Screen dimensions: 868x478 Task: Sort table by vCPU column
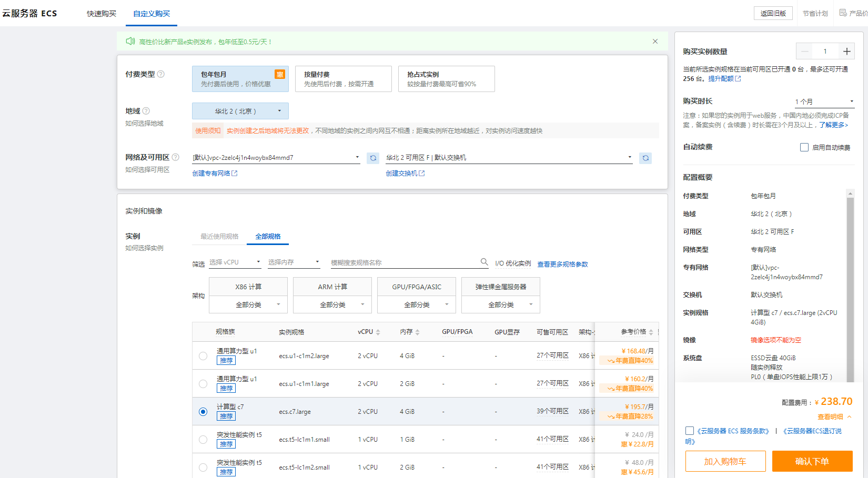pos(378,332)
